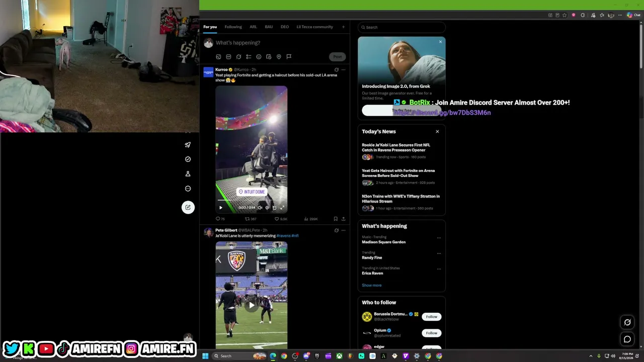Open options for Randy Fine trend

(x=439, y=253)
